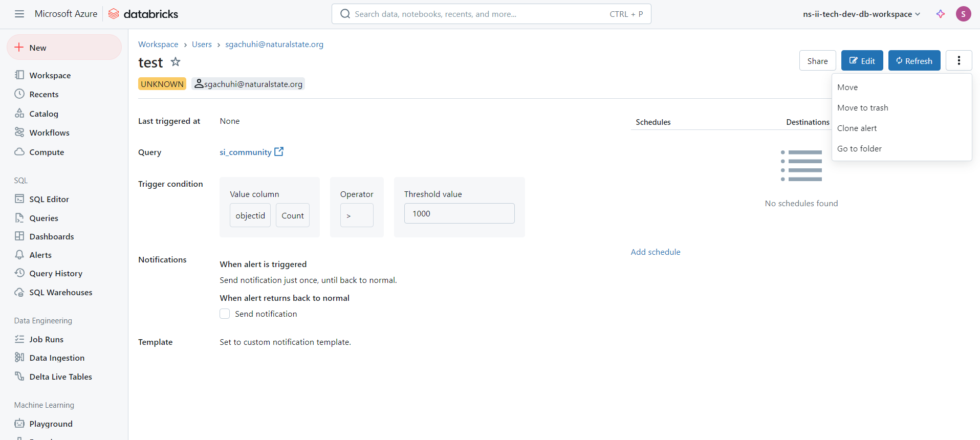The height and width of the screenshot is (440, 980).
Task: Open the si_community query link
Action: click(246, 152)
